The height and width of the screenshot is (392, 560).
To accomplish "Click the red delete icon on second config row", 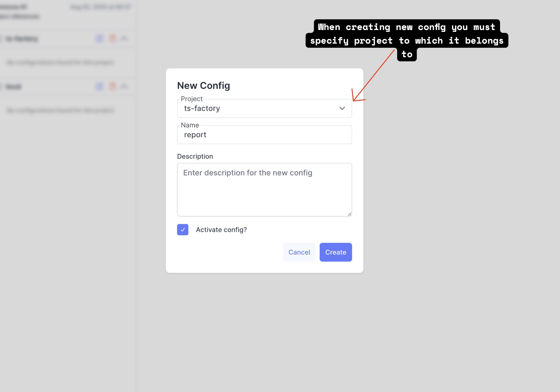I will [x=112, y=86].
